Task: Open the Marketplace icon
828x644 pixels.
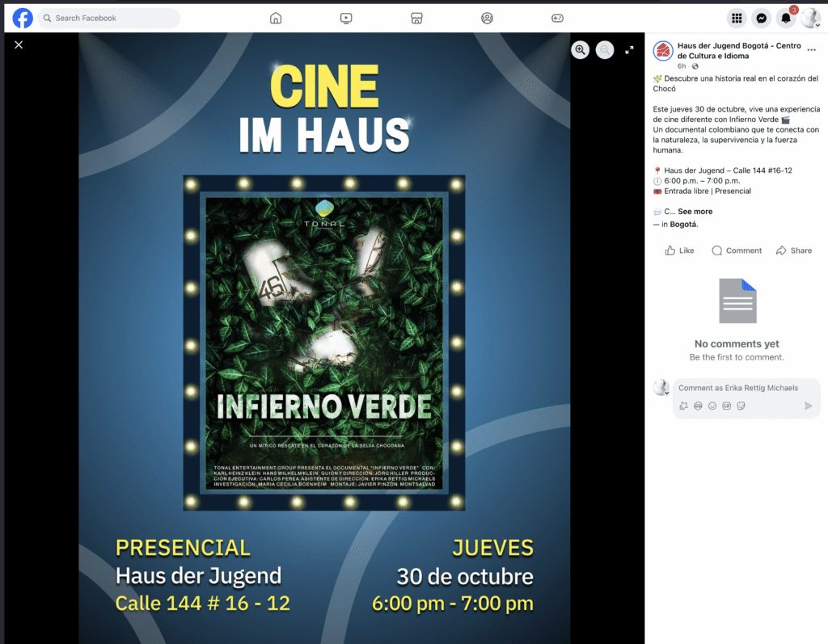Action: coord(416,18)
